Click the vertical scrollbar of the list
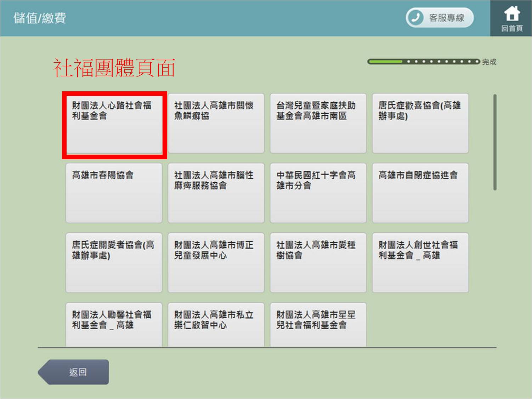 click(495, 142)
